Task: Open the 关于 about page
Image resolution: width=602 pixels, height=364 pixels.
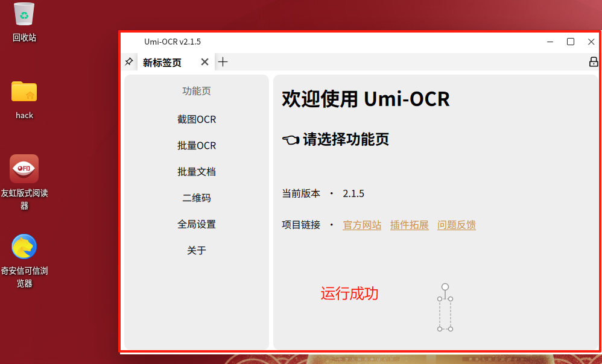Action: click(197, 250)
